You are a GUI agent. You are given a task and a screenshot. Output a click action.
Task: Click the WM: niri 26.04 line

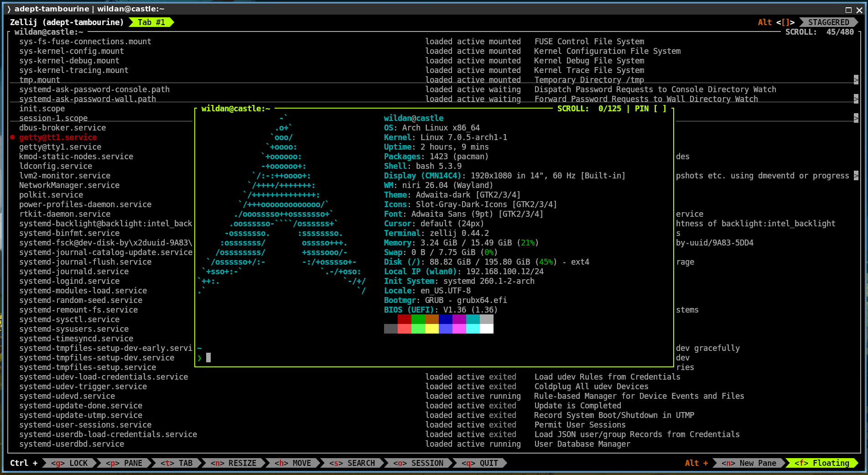439,185
